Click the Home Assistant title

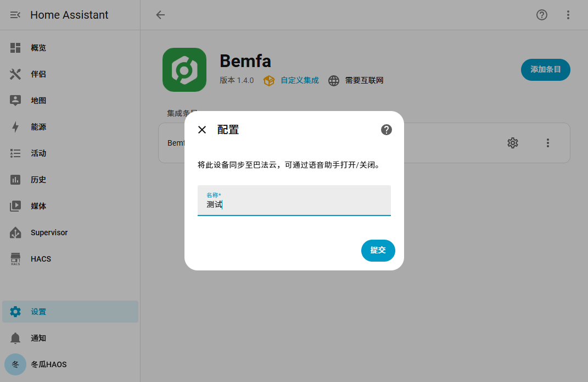pos(69,15)
